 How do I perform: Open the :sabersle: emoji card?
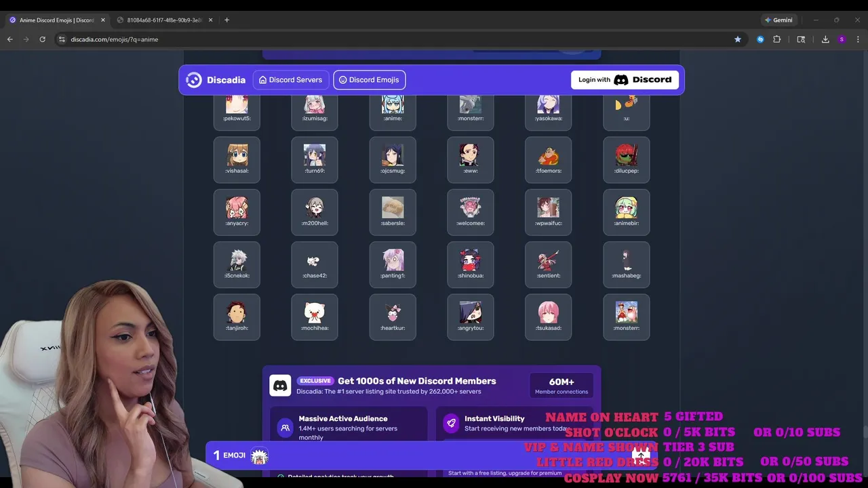click(393, 212)
